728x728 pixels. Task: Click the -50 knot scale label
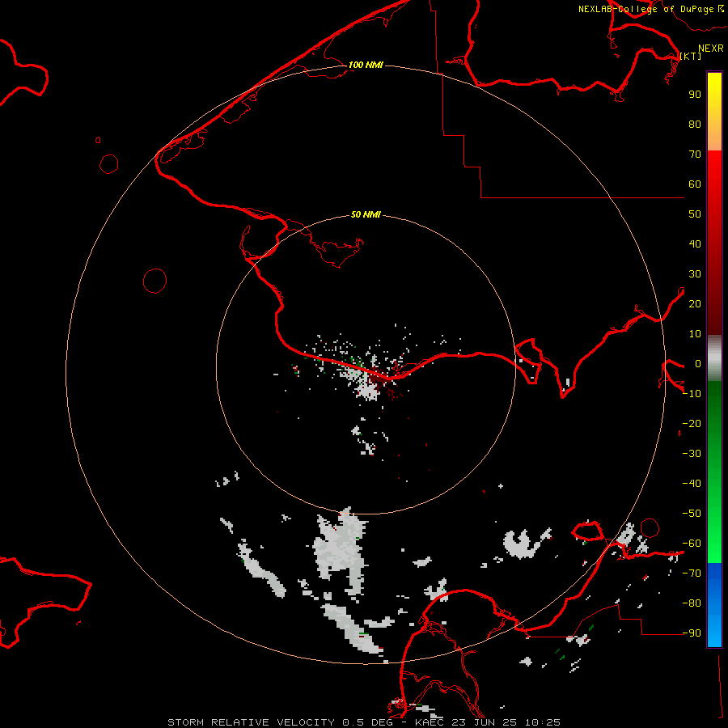(x=692, y=514)
